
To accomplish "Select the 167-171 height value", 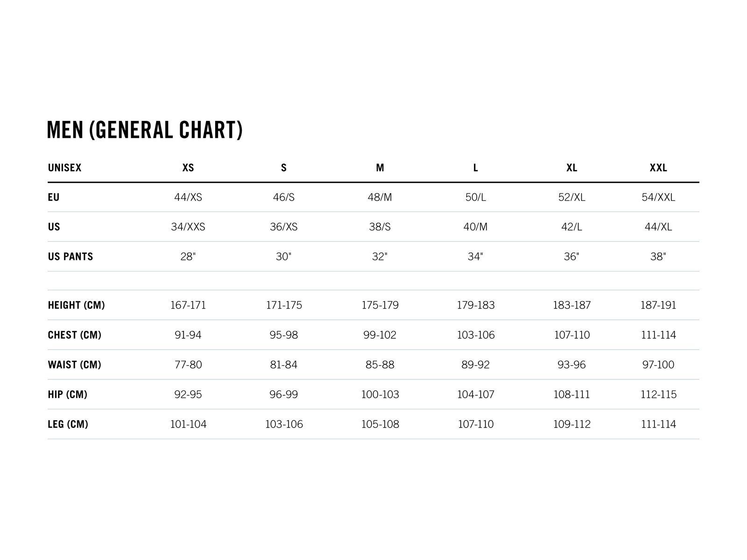I will (188, 305).
